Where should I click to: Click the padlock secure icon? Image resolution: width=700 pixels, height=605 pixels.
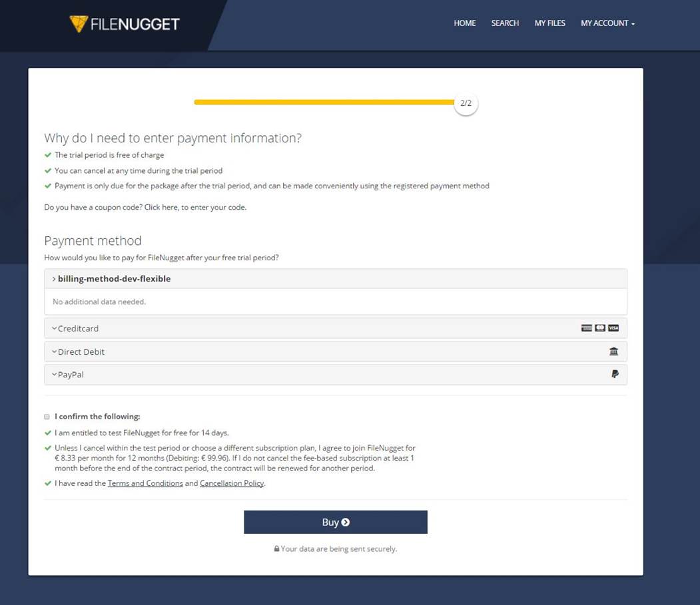pos(277,549)
